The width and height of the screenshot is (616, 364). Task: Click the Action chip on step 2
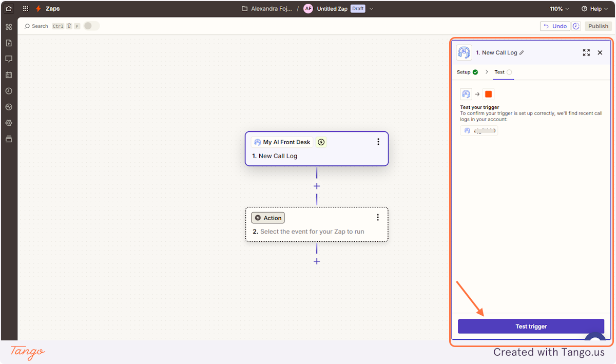[x=267, y=218]
